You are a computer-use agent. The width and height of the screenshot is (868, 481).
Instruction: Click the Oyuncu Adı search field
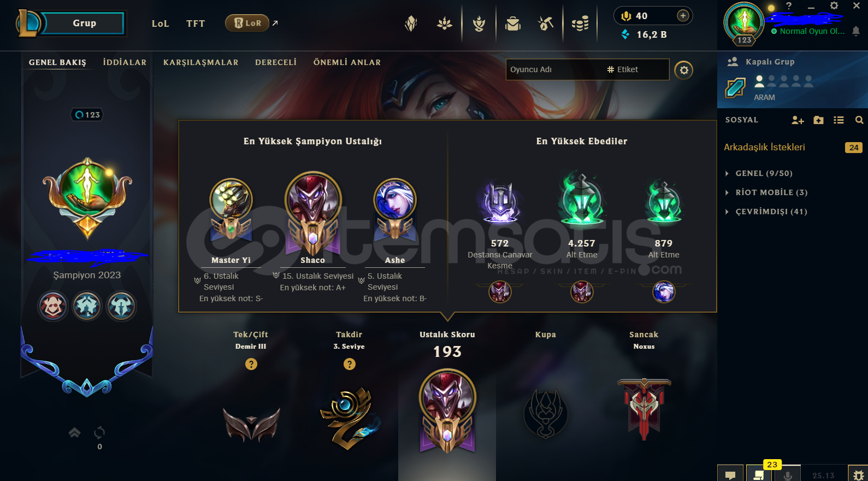(555, 69)
